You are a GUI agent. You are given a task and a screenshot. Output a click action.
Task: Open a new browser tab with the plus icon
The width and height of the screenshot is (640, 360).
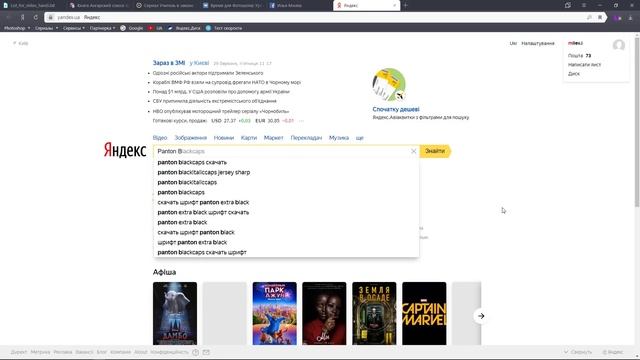pos(405,5)
